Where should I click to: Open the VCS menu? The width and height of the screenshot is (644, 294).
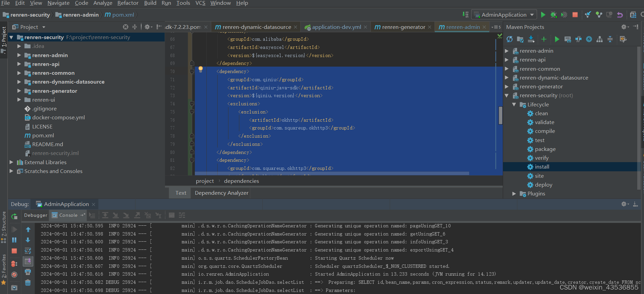click(x=200, y=3)
